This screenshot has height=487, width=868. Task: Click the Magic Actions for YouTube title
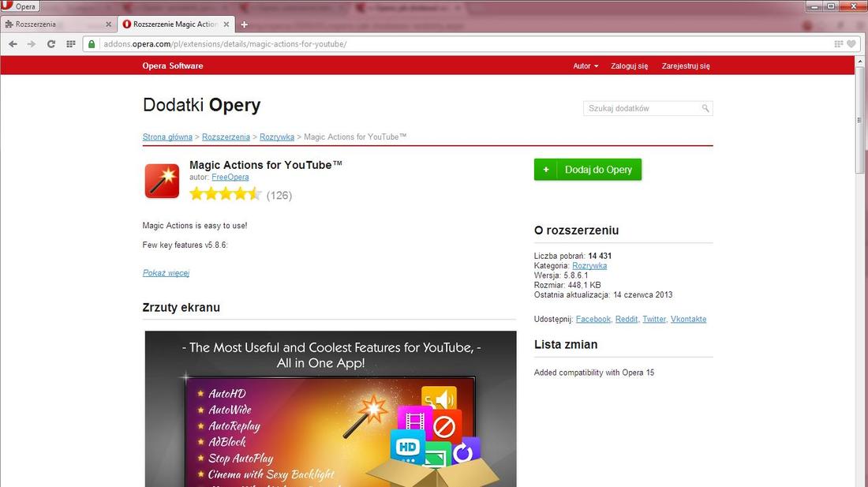tap(266, 165)
